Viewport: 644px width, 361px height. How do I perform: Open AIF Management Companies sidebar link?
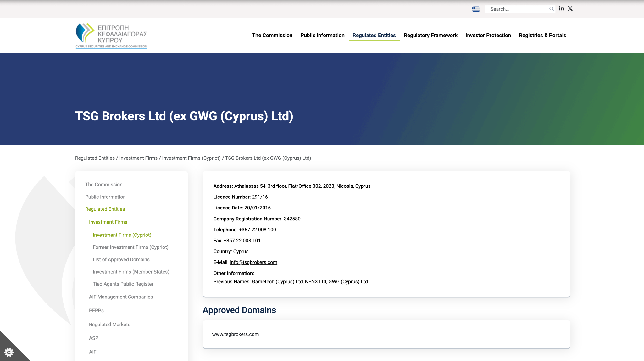point(121,297)
